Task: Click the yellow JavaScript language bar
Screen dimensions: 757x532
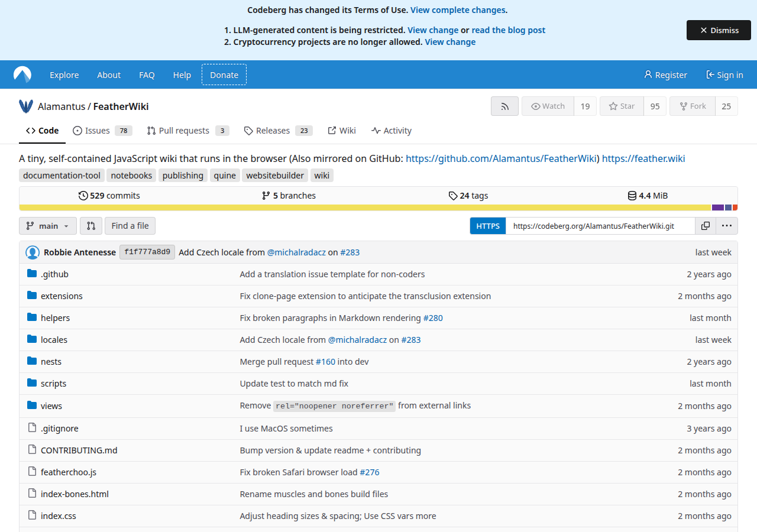Action: pyautogui.click(x=365, y=207)
